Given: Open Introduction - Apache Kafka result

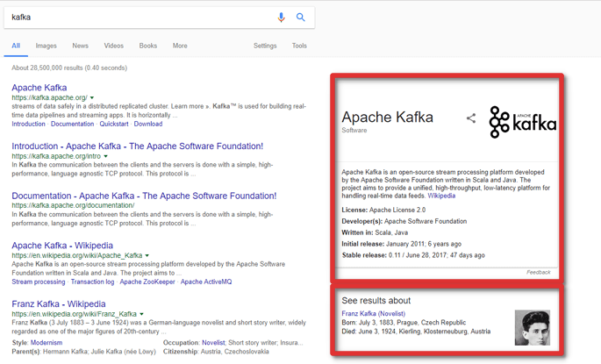Looking at the screenshot, I should (137, 146).
